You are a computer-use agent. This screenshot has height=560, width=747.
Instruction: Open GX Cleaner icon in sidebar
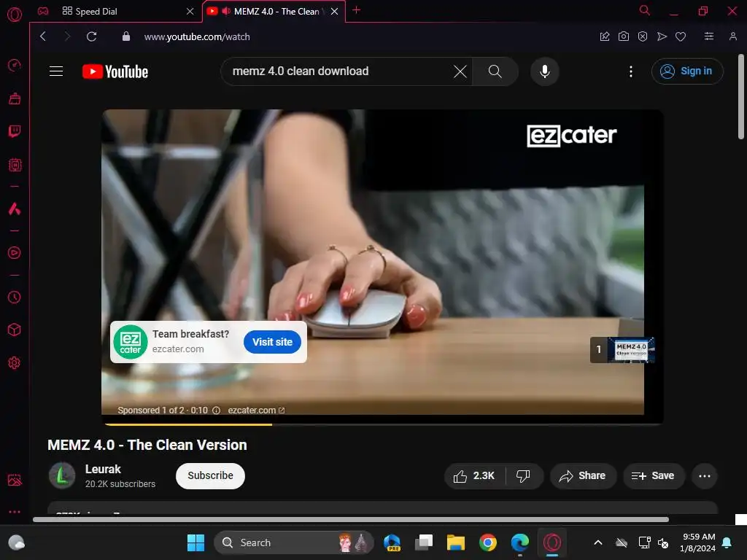[x=15, y=98]
